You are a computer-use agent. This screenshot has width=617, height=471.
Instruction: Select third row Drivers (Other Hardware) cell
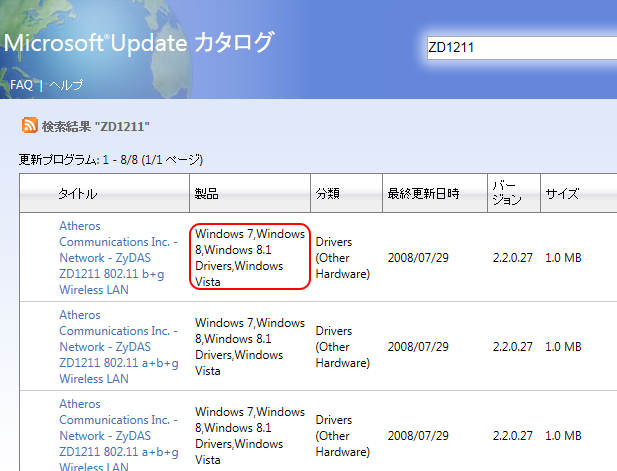click(343, 436)
